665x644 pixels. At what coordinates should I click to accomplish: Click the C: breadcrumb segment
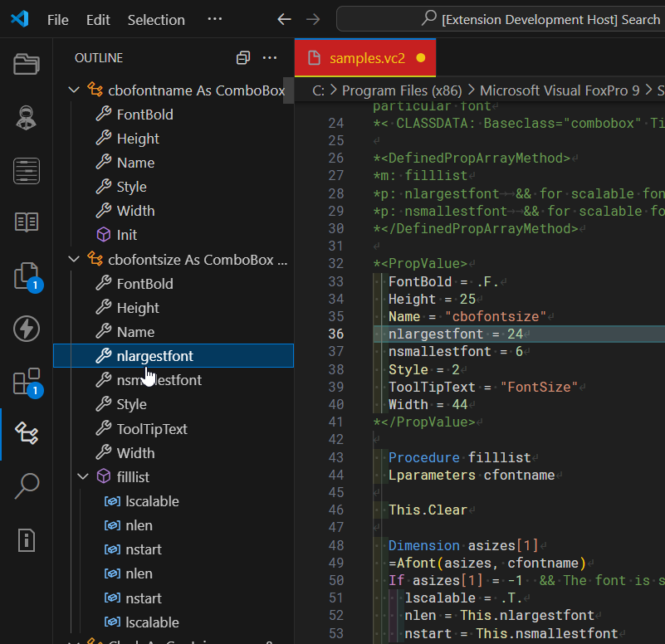pos(319,90)
